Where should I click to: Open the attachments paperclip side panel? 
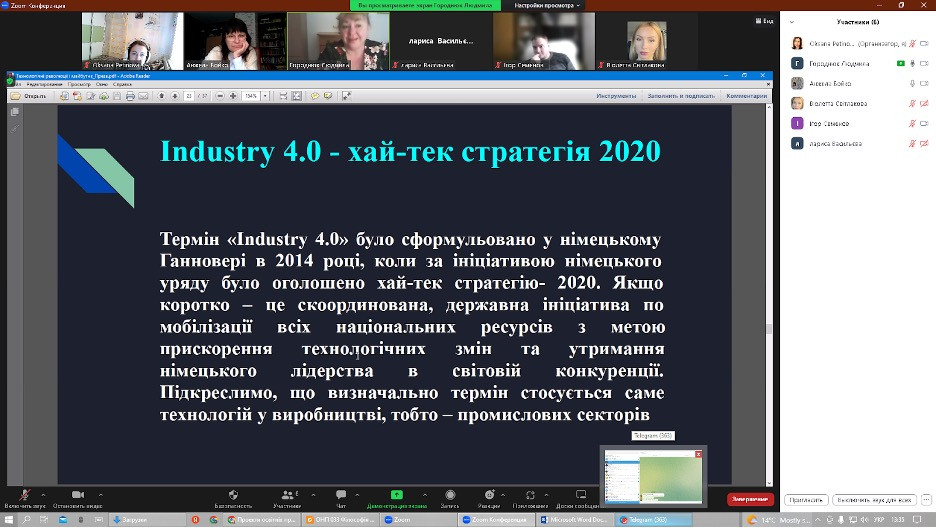[x=15, y=128]
